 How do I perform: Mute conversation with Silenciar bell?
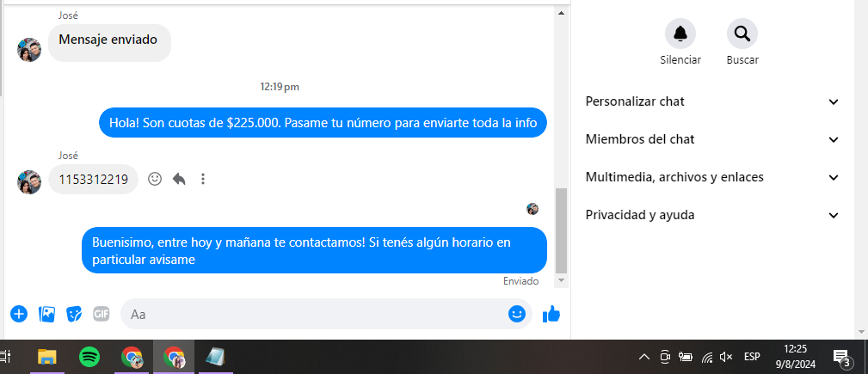coord(680,34)
